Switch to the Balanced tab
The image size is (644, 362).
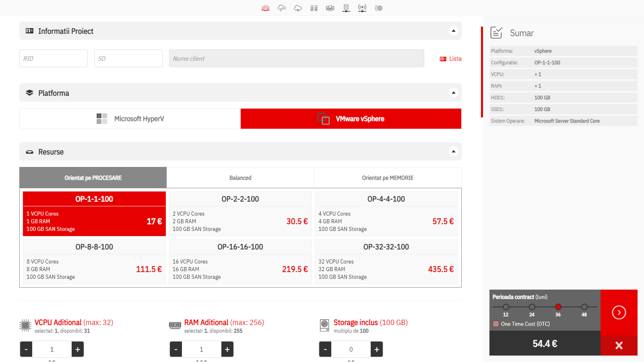pos(240,178)
